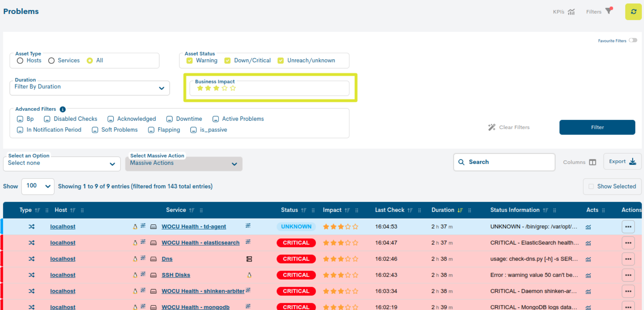Click the pack icon beside WOCU Health - td-agent
The image size is (644, 310).
coord(248,226)
